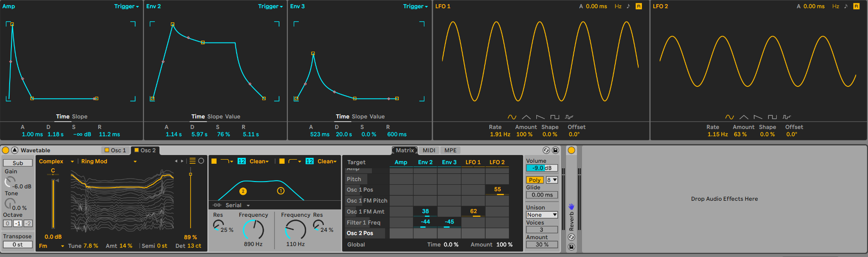Screen dimensions: 868x257
Task: Open Fm oscillator effect dropdown
Action: click(52, 246)
